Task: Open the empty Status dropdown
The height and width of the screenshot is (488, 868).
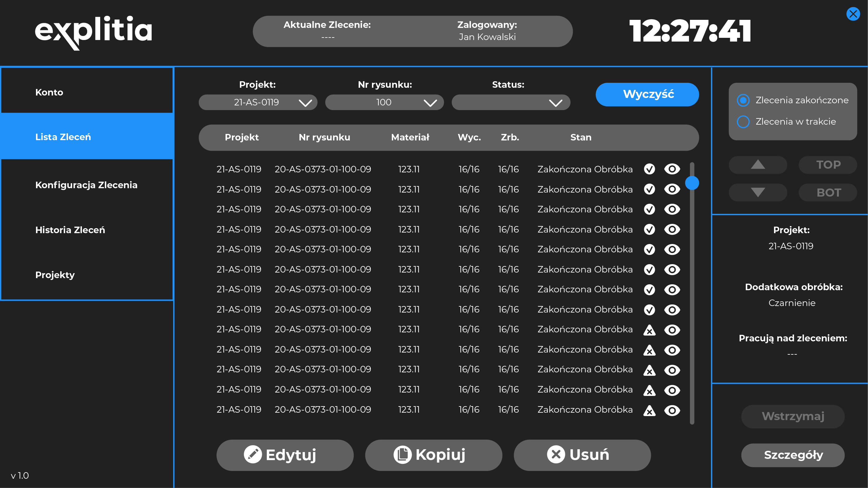Action: click(511, 102)
